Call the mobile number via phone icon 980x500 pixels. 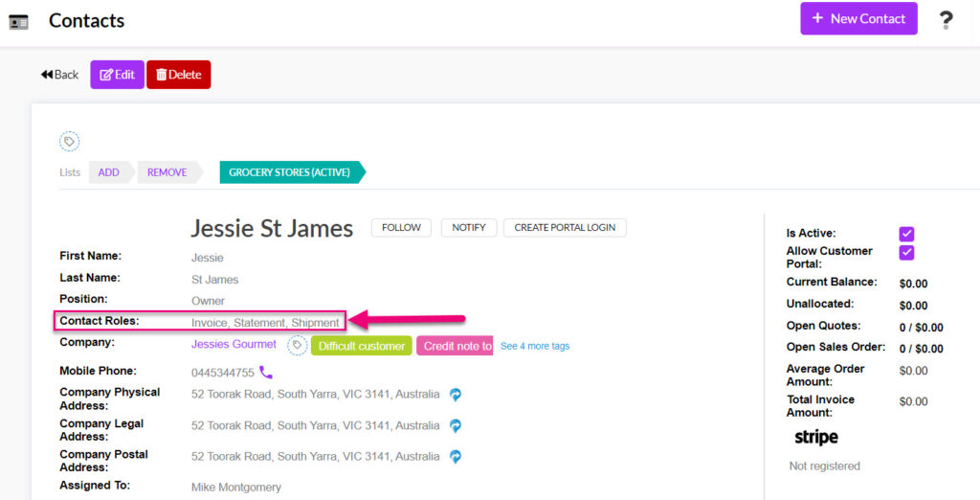(266, 373)
